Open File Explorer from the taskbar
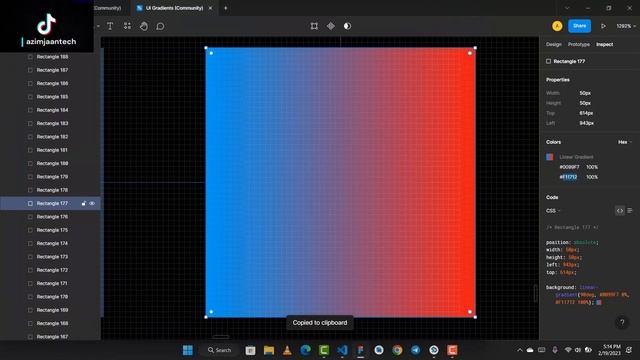Viewport: 640px width, 360px height. (269, 350)
